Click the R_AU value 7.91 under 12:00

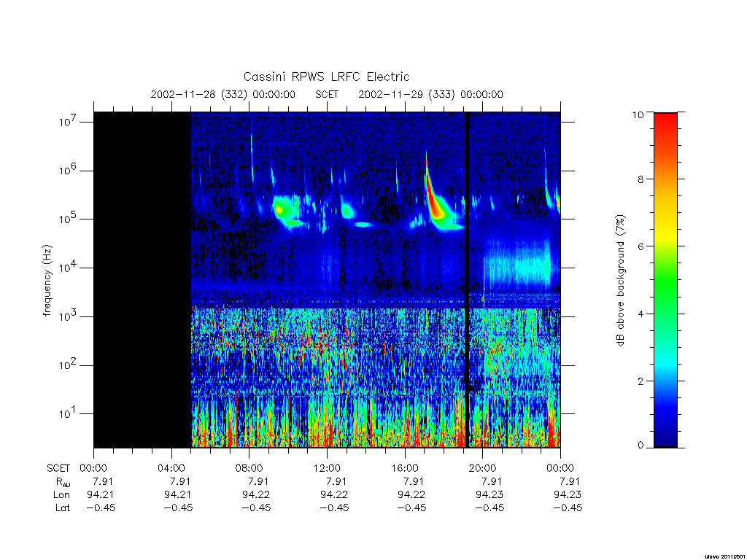click(x=336, y=481)
